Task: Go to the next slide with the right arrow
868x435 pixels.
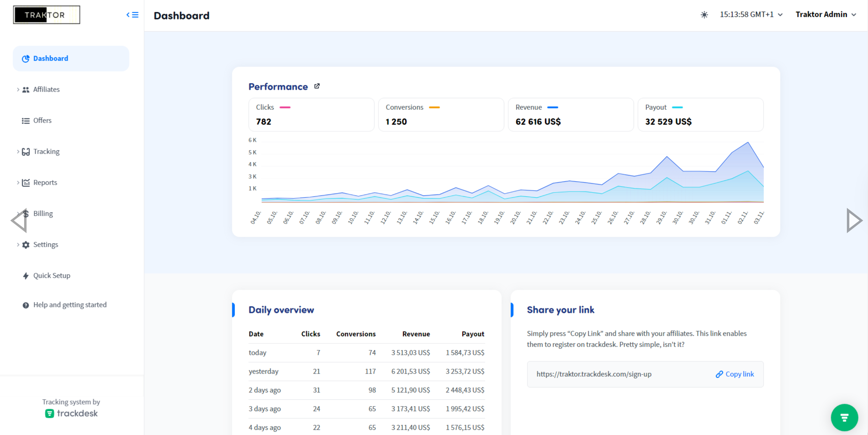Action: click(854, 221)
